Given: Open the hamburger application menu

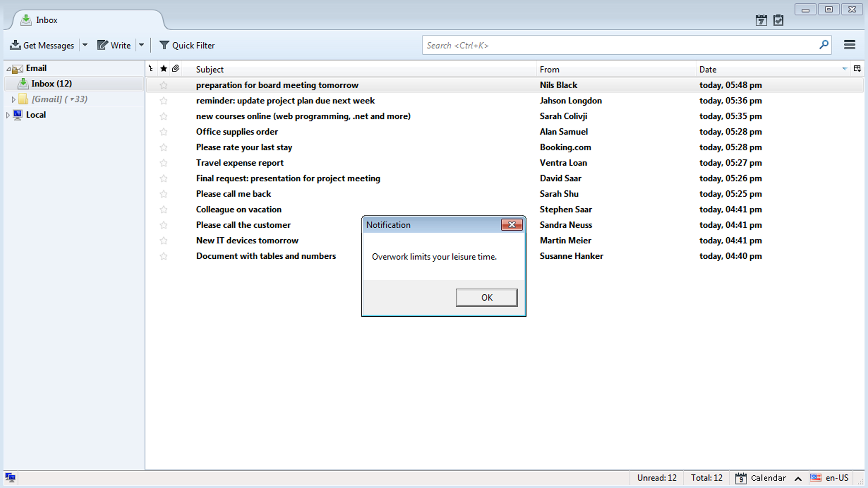Looking at the screenshot, I should coord(850,45).
